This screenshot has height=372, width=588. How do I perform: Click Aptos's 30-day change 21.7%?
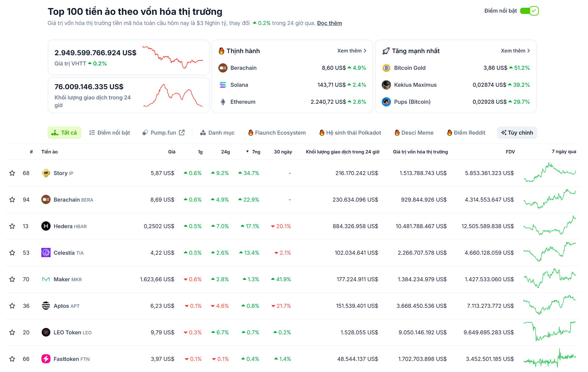point(281,306)
